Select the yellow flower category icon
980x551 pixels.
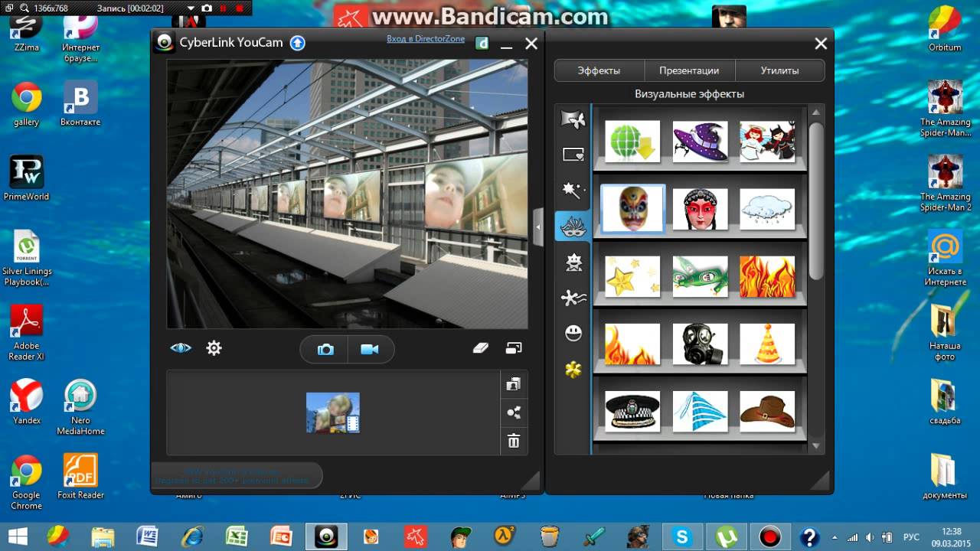(x=573, y=370)
